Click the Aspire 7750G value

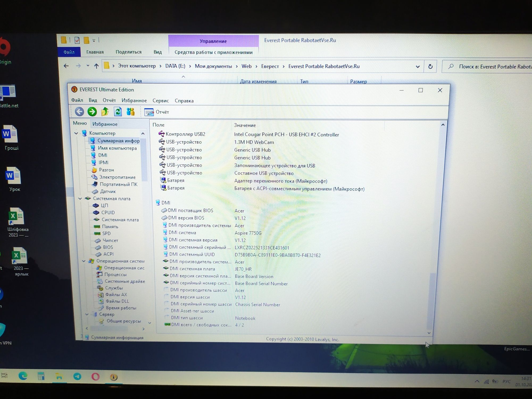pyautogui.click(x=248, y=233)
